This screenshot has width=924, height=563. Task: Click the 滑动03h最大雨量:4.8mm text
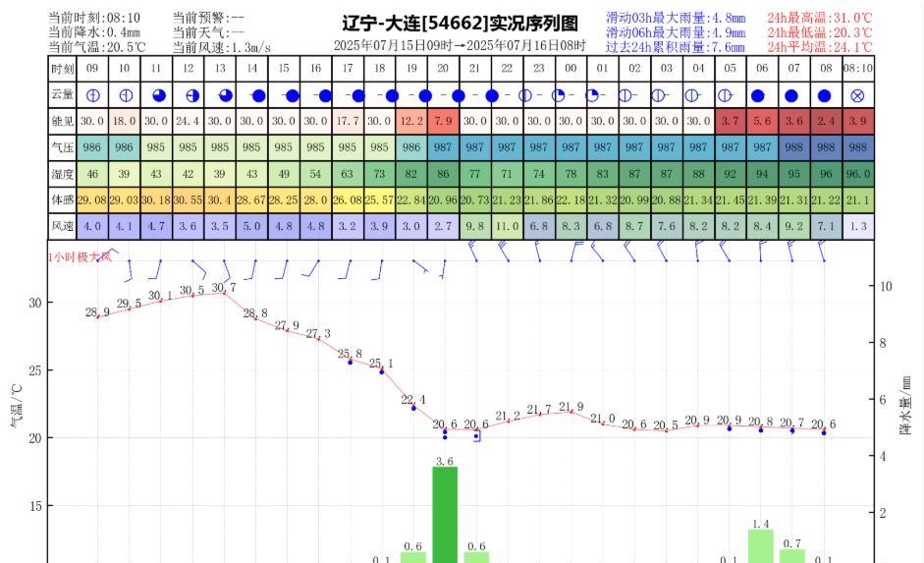[x=676, y=19]
